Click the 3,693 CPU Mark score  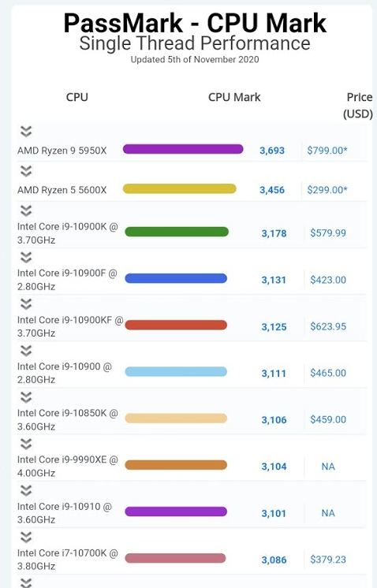(272, 151)
